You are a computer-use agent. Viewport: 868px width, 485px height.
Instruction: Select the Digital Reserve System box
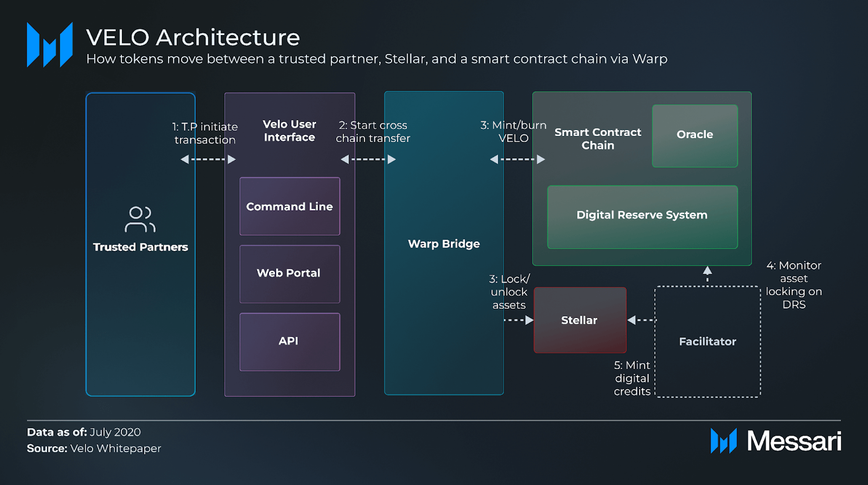(x=642, y=217)
